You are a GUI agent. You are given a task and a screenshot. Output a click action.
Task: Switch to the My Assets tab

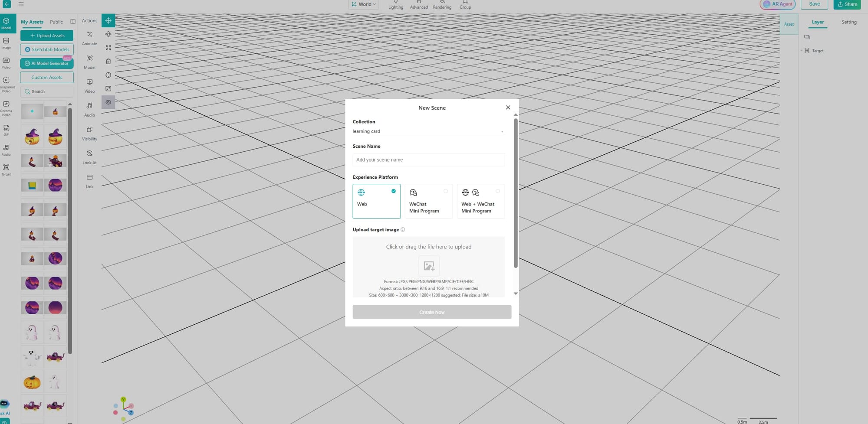[32, 22]
